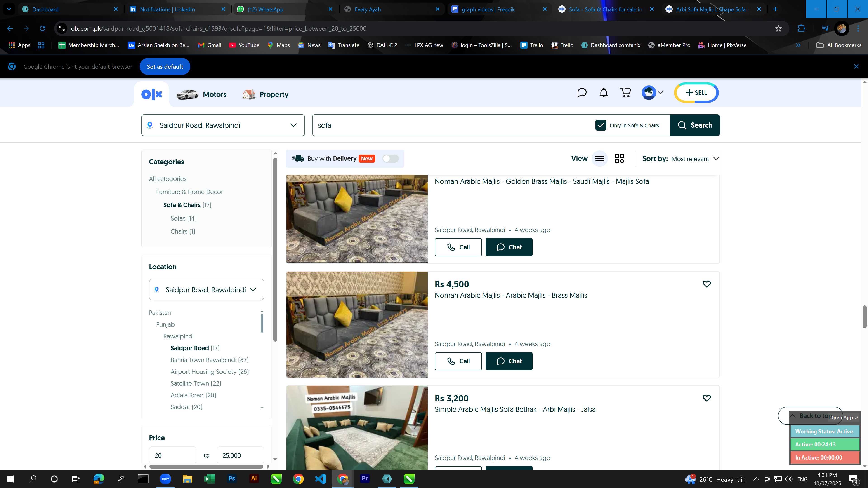Switch to grid view icon

tap(619, 159)
